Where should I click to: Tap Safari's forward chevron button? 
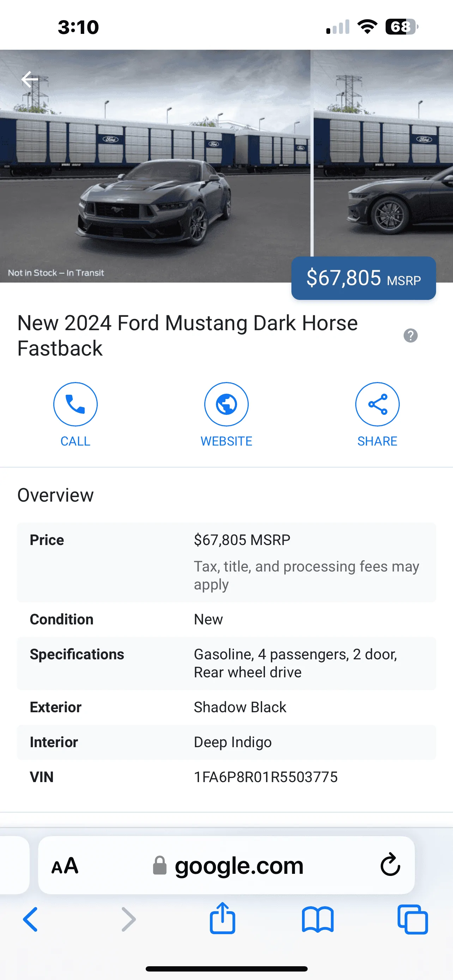pos(128,919)
